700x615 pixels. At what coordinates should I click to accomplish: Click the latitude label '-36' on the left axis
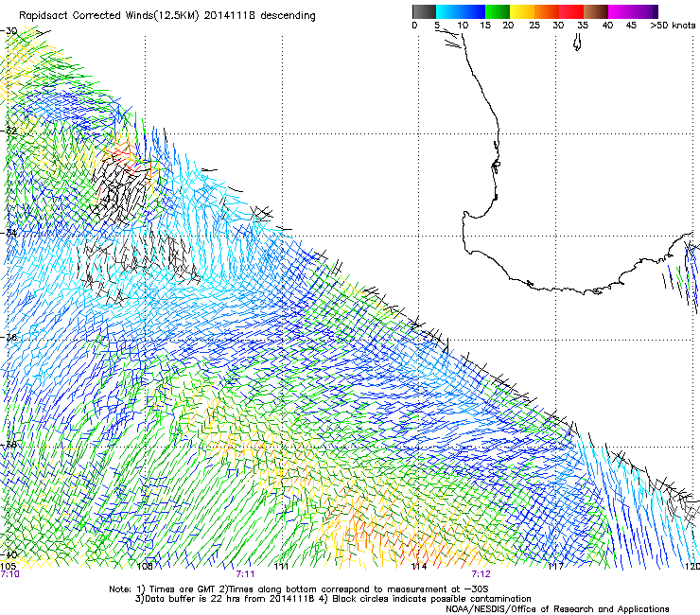coord(9,337)
